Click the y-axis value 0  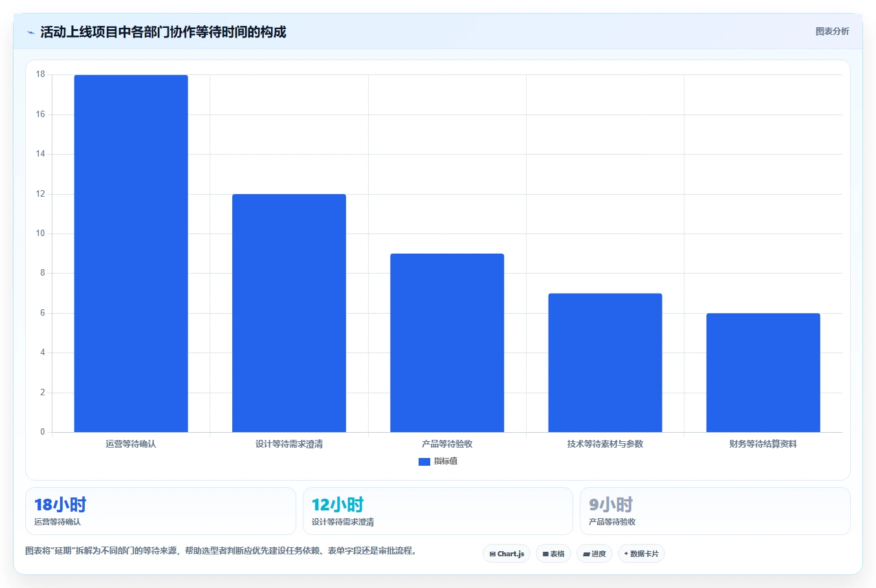coord(43,432)
